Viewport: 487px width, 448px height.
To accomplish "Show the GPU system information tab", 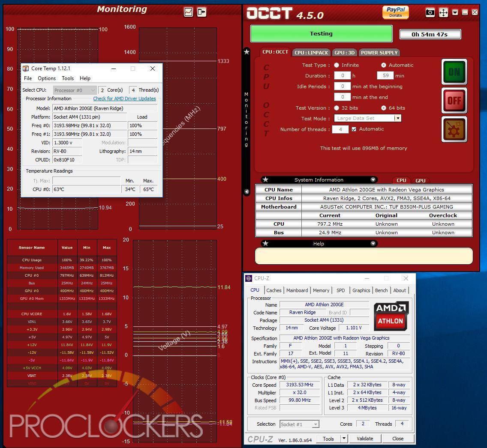I will (x=420, y=181).
